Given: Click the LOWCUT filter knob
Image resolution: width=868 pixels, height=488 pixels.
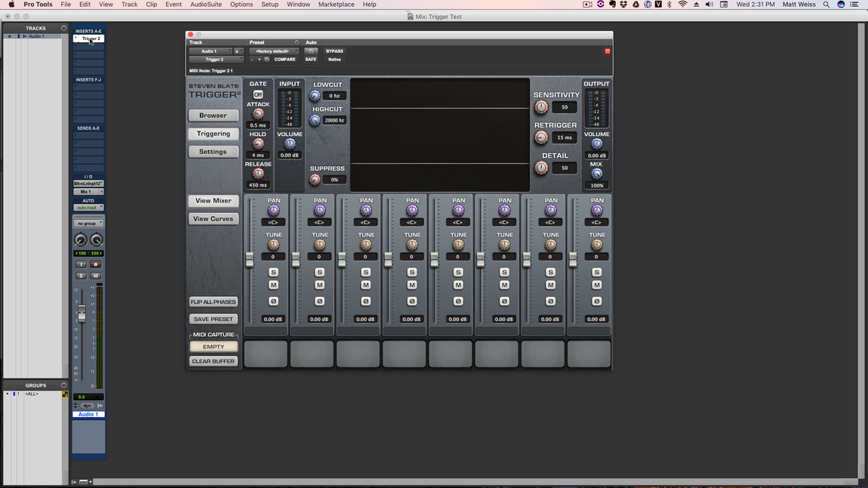Looking at the screenshot, I should [x=315, y=96].
